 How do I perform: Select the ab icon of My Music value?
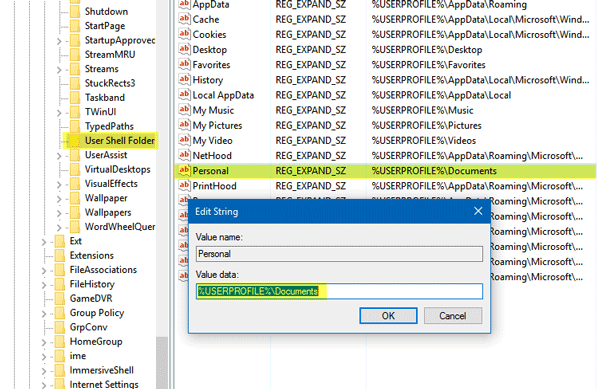point(184,110)
